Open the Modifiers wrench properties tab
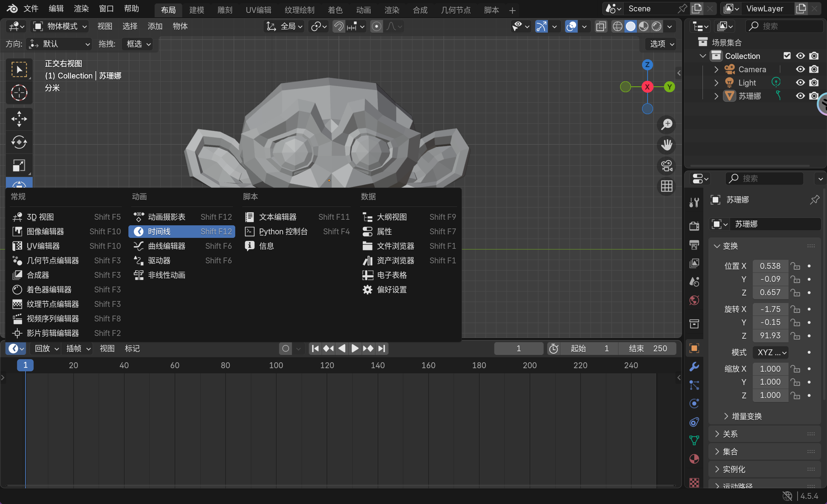Image resolution: width=827 pixels, height=504 pixels. pos(694,367)
